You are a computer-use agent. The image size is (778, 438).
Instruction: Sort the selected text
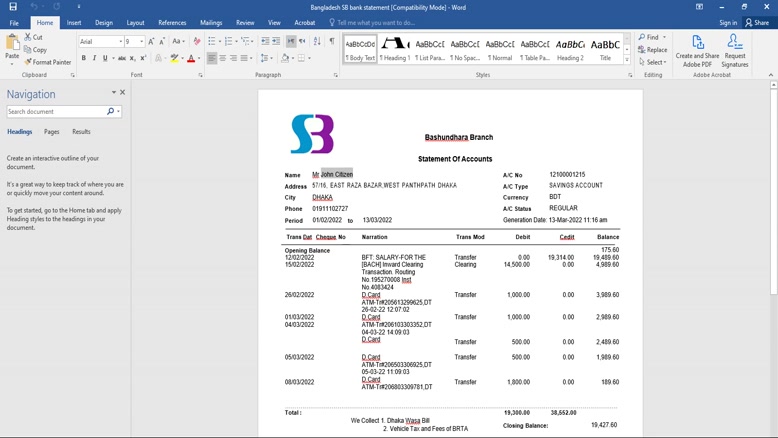coord(317,41)
